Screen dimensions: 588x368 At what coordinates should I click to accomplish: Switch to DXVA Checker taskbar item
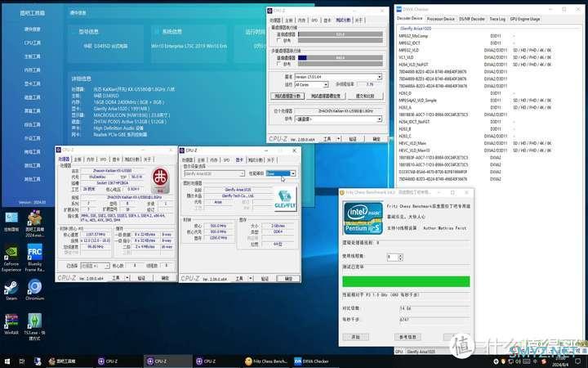pos(312,361)
